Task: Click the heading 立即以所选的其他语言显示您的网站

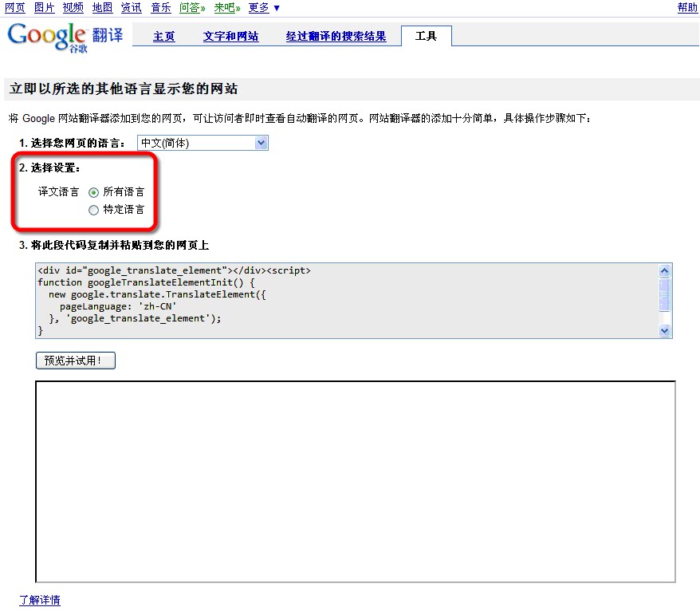Action: 124,89
